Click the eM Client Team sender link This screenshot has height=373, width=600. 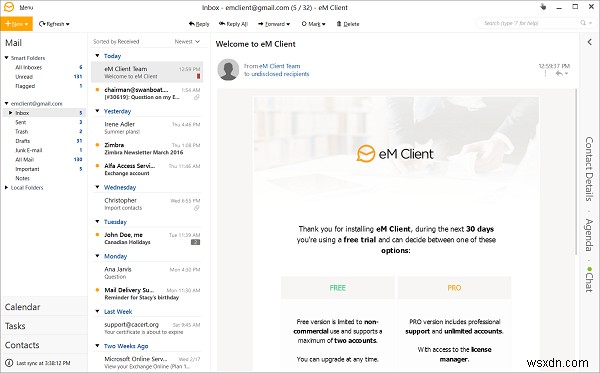pyautogui.click(x=280, y=66)
